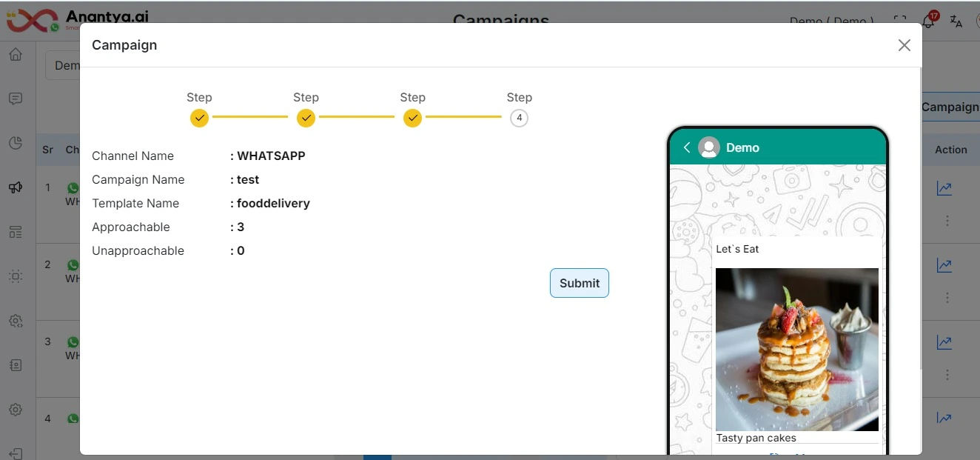Click the ': WHATSAPP' channel value
Screen dimensions: 980x460
tap(268, 156)
